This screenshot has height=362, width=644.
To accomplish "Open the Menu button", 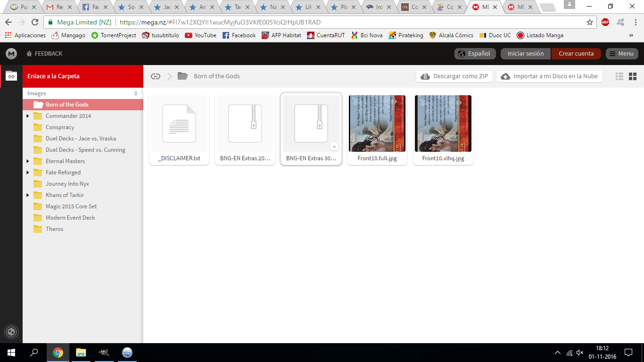I will [622, 54].
